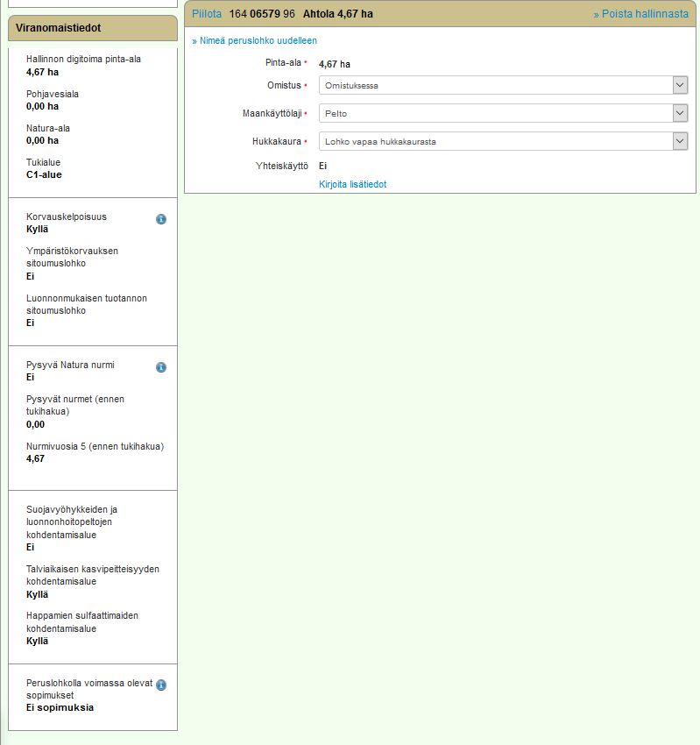Click the Ahtola 4,67 ha block title
Image resolution: width=700 pixels, height=745 pixels.
point(337,14)
